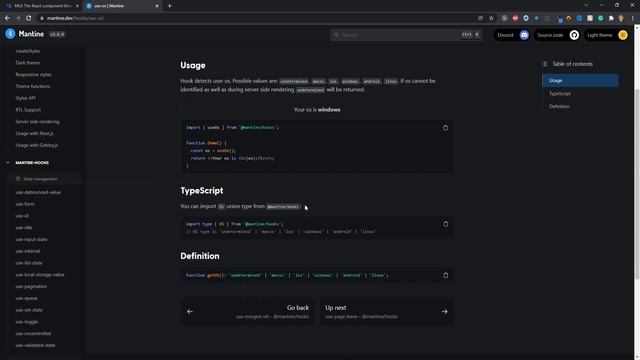
Task: Switch to the MUI React component browser tab
Action: coord(41,6)
